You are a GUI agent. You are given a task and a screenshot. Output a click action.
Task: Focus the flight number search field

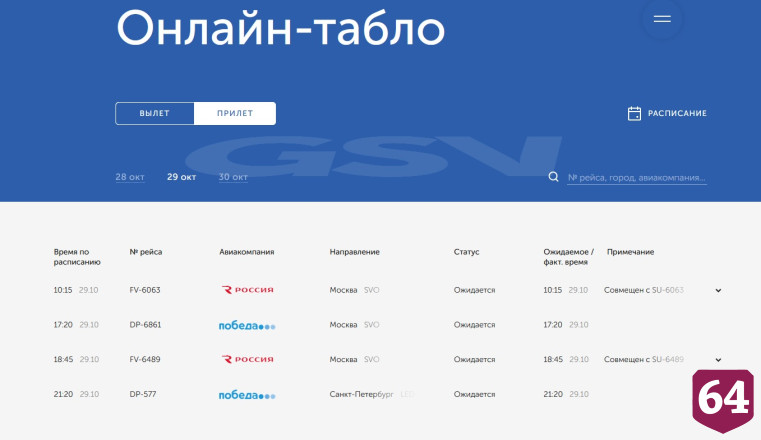pos(637,178)
